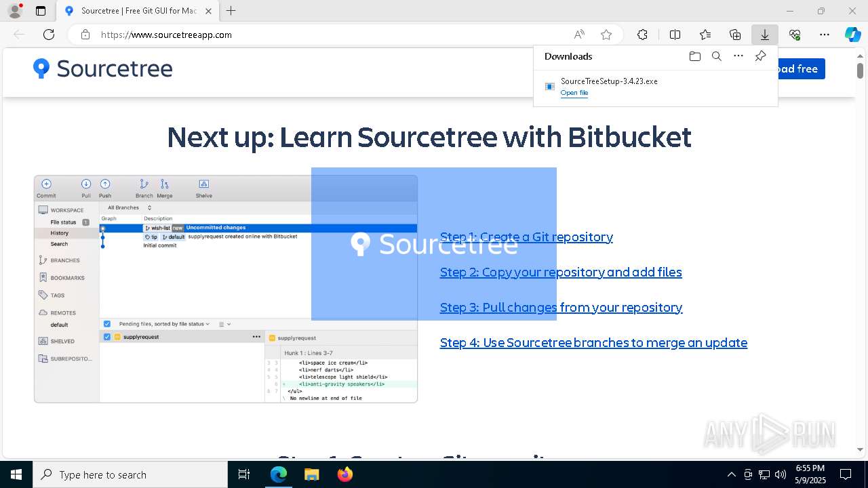
Task: Pin the Downloads panel
Action: 760,56
